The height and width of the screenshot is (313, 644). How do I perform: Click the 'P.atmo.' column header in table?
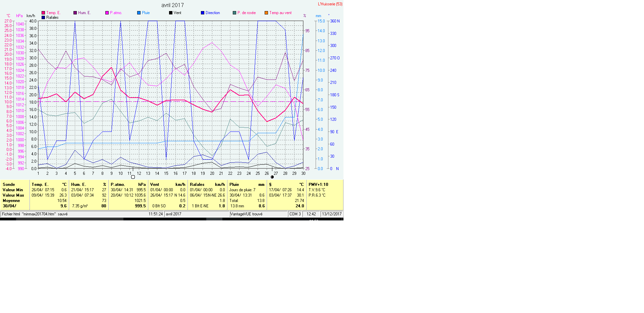[118, 185]
